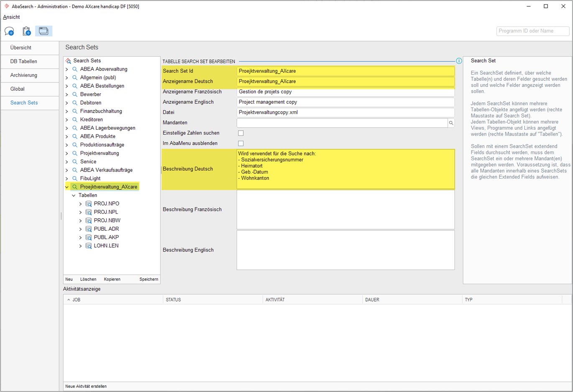Click the Kopieren button
Image resolution: width=573 pixels, height=392 pixels.
[112, 279]
